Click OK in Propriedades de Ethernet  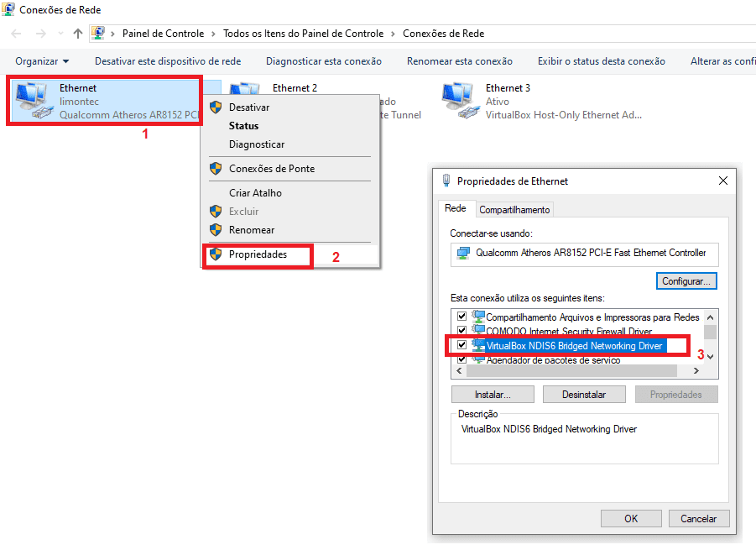click(631, 518)
